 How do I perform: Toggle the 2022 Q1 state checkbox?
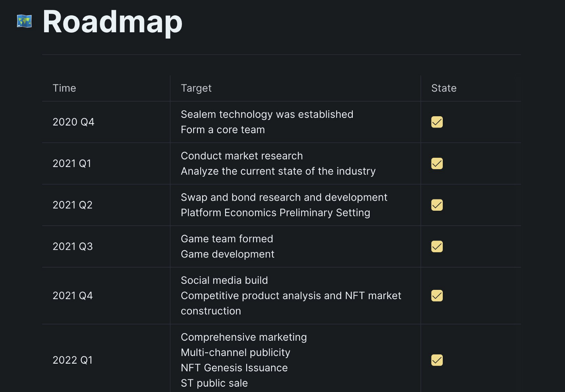(437, 360)
